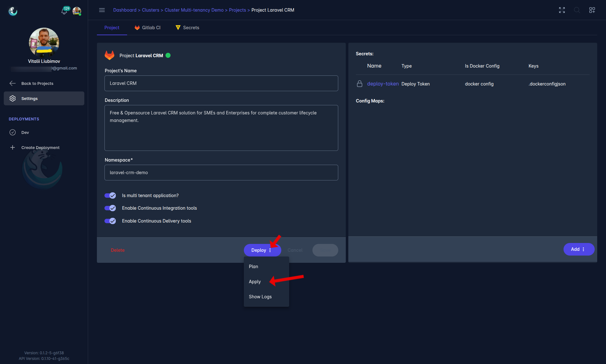Click the Cancel button

click(295, 250)
